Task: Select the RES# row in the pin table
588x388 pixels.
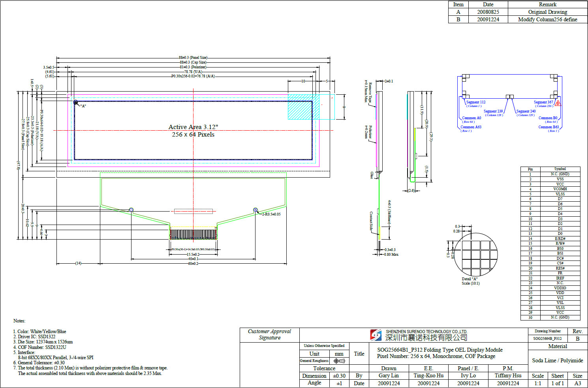Action: (550, 268)
